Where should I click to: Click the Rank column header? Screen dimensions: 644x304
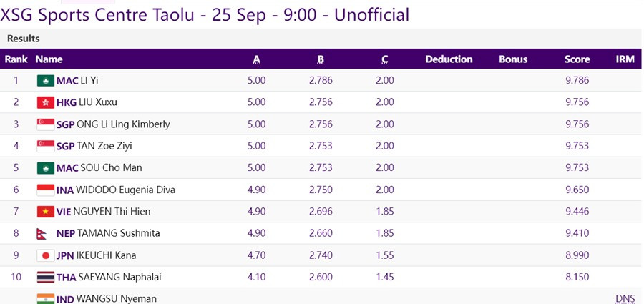16,59
